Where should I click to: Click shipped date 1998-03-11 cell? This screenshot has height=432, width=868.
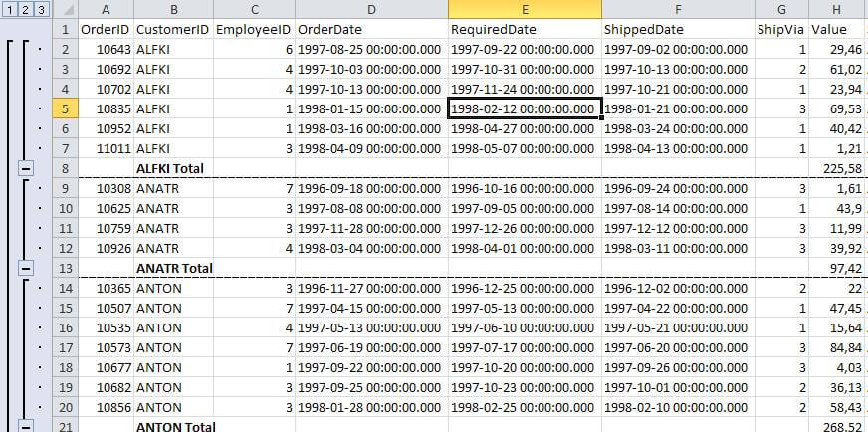[x=678, y=249]
